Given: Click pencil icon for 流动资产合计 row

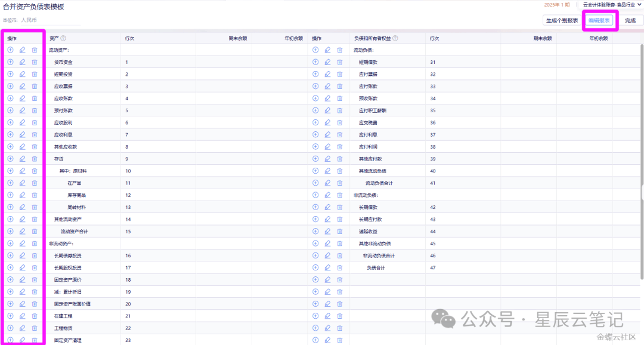Looking at the screenshot, I should (x=22, y=231).
